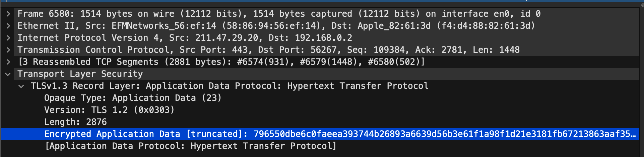Click the bracketed Application Data Protocol row
Screen dimensions: 644x157
coord(190,146)
